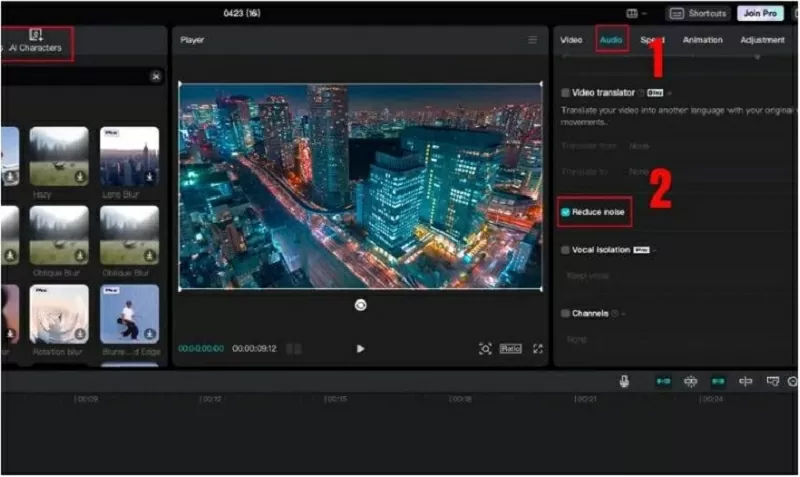
Task: Download the Lens Blur effect
Action: tap(150, 177)
